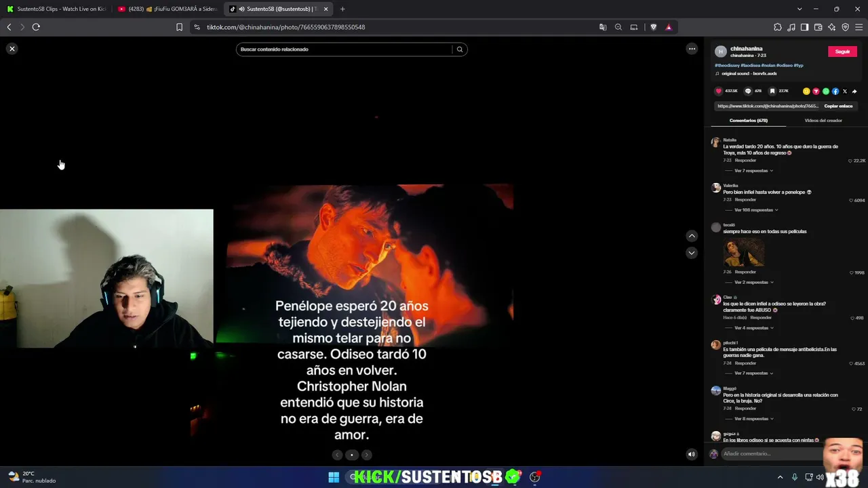The width and height of the screenshot is (868, 488).
Task: Open the #nolan hashtag
Action: coord(768,66)
